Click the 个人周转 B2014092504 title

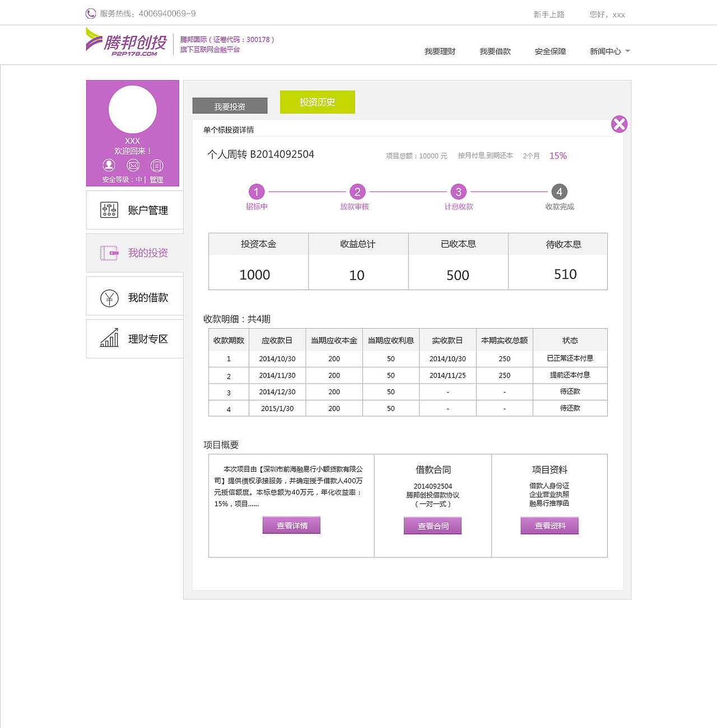click(x=260, y=154)
